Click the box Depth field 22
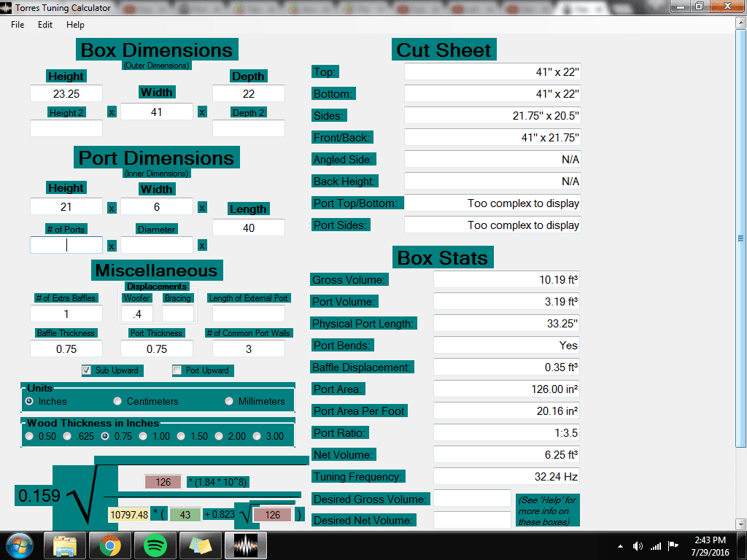Image resolution: width=747 pixels, height=560 pixels. (249, 93)
